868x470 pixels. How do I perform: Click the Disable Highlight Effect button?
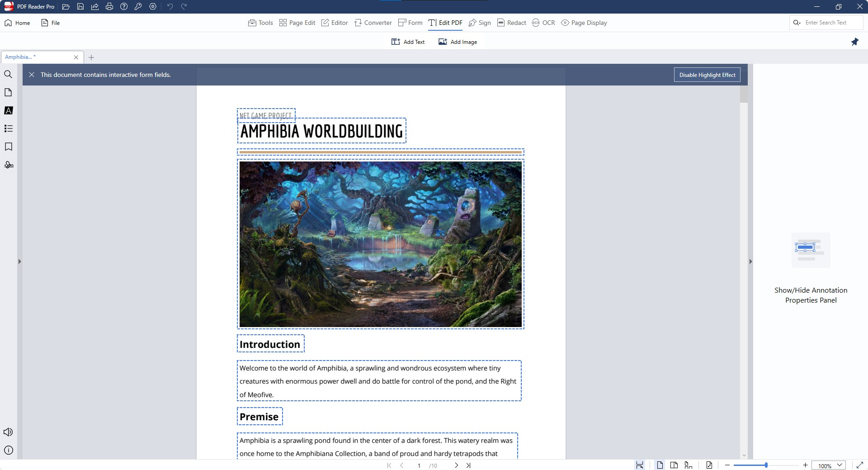[x=707, y=75]
